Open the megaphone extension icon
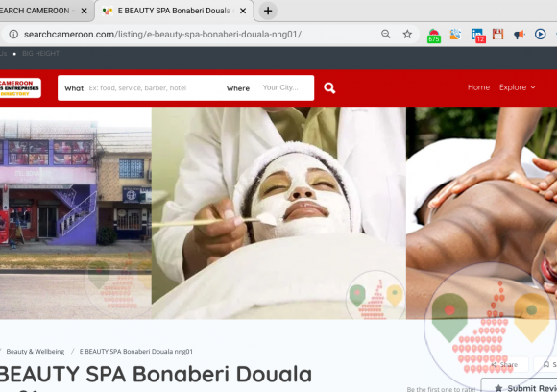 (x=520, y=35)
